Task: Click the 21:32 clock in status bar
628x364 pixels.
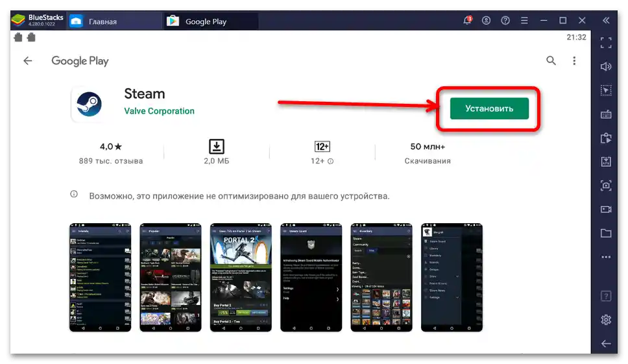Action: click(x=576, y=37)
